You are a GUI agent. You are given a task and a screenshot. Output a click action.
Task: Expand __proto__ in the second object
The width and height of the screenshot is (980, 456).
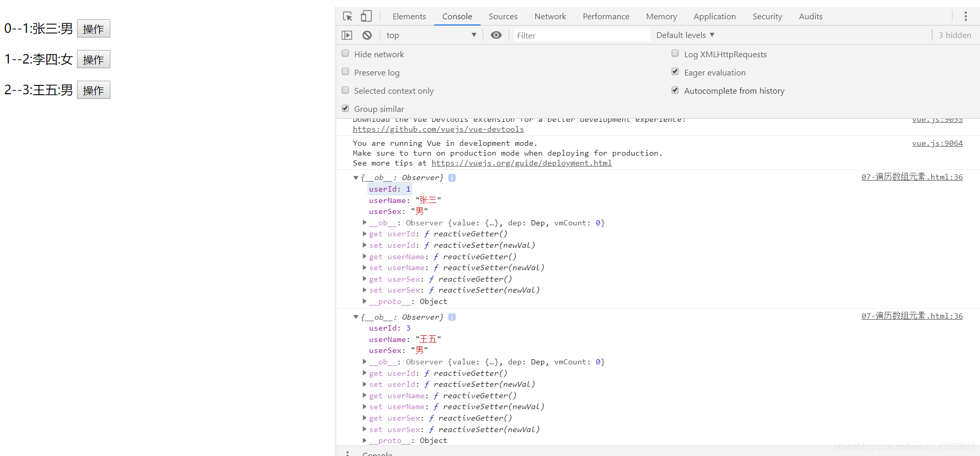(x=365, y=440)
